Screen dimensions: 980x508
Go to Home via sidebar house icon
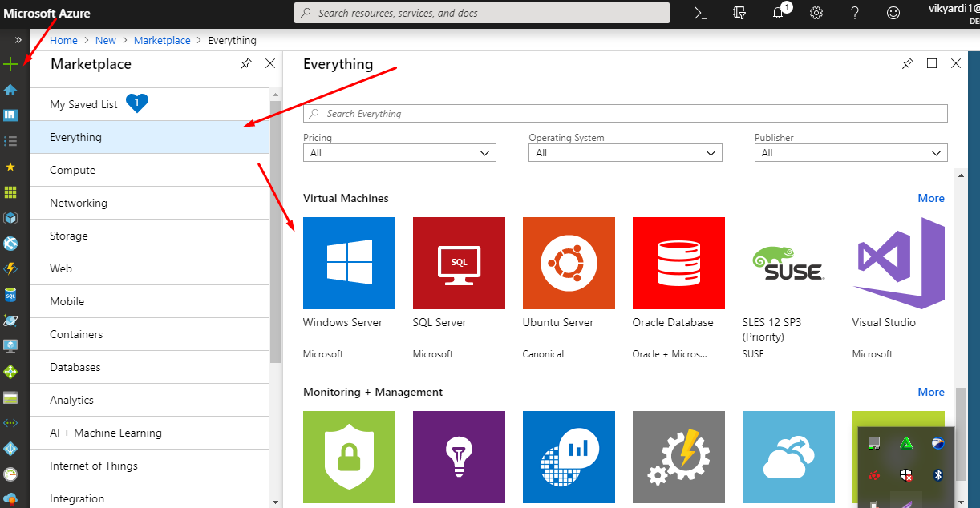coord(10,90)
